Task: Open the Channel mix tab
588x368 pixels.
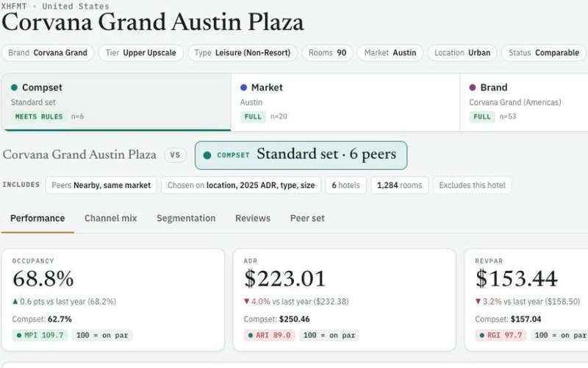Action: point(111,218)
